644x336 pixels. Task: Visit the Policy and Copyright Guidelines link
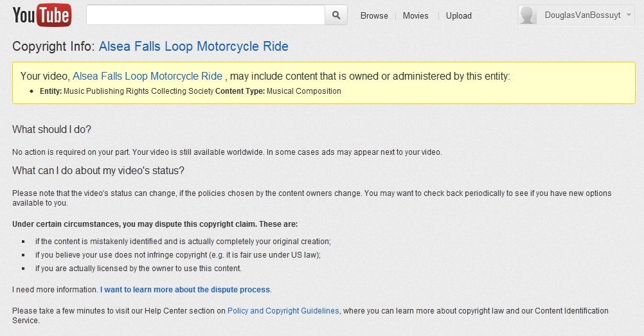(283, 311)
